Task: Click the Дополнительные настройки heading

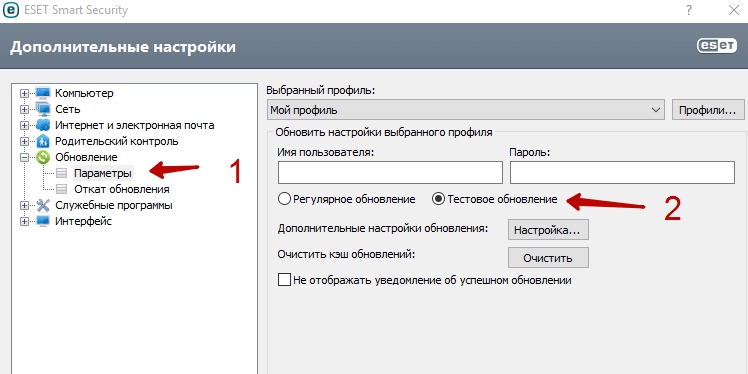Action: point(123,47)
